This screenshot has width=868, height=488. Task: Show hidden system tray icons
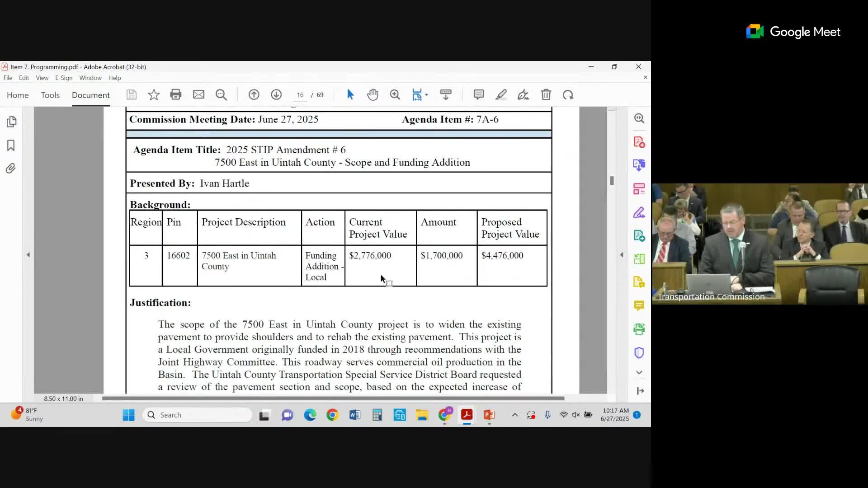coord(515,415)
